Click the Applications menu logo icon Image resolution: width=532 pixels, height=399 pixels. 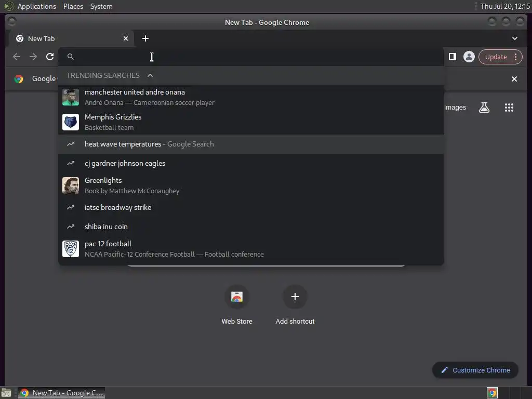coord(9,6)
